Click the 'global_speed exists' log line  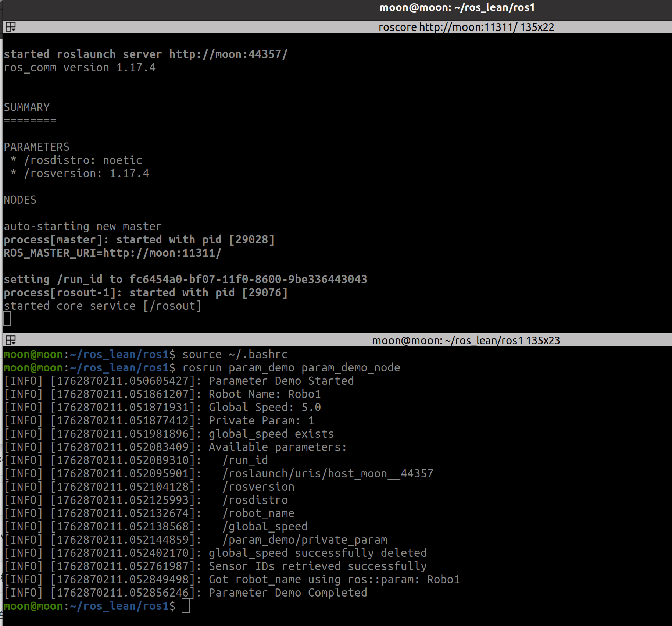coord(271,434)
